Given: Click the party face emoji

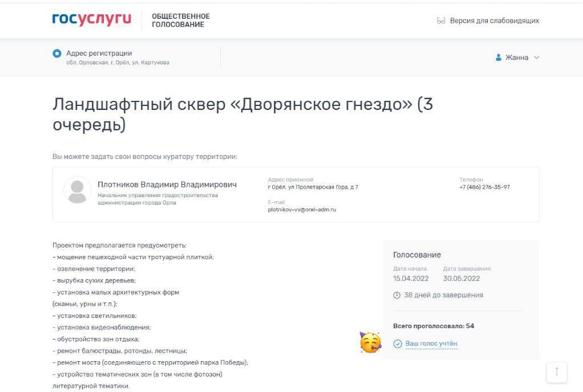Looking at the screenshot, I should (x=370, y=342).
